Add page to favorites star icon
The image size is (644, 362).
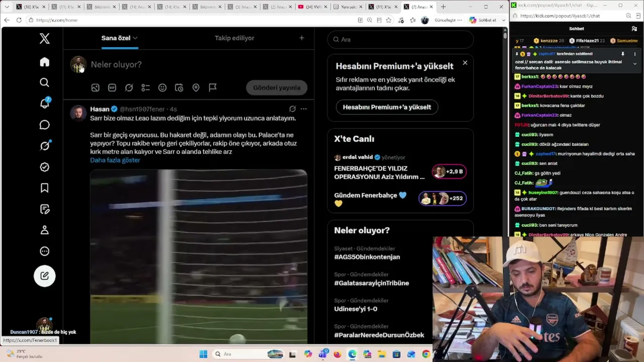point(388,20)
